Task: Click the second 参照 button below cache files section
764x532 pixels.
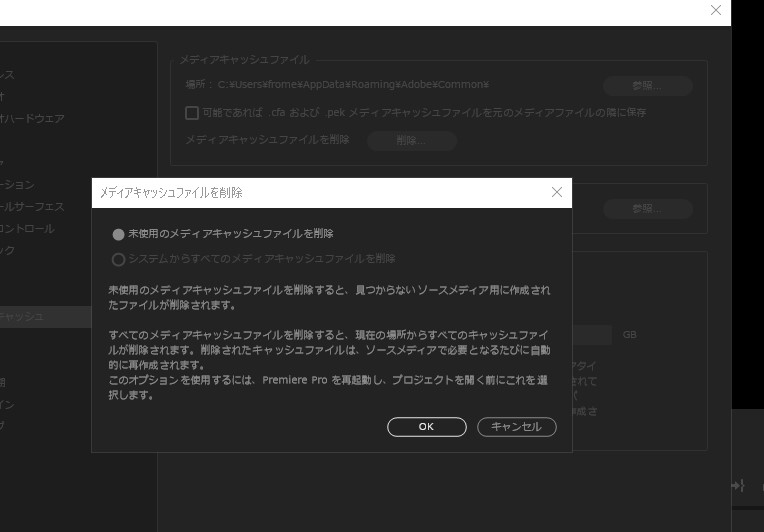Action: (647, 209)
